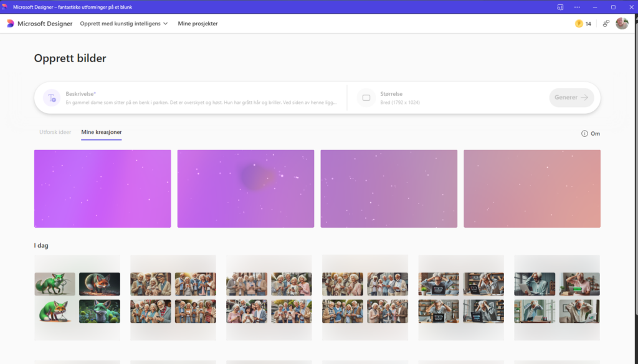Click the size rectangle icon beside Størrelse
The height and width of the screenshot is (364, 638).
366,98
